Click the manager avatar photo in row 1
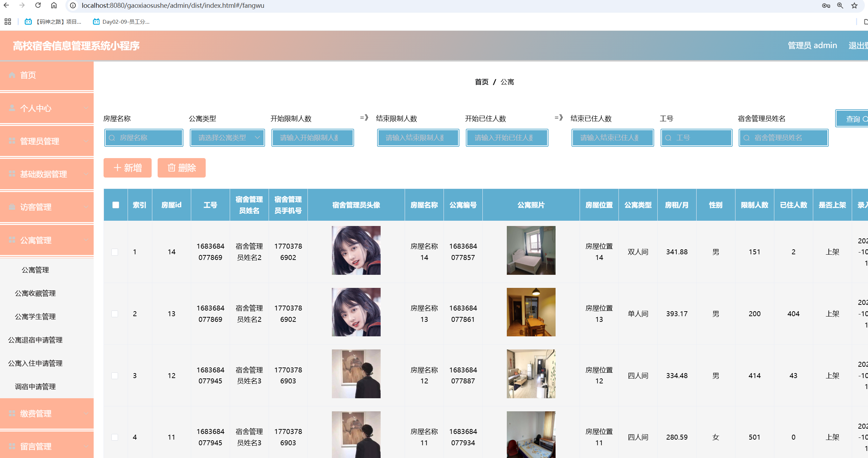The height and width of the screenshot is (458, 868). coord(356,250)
